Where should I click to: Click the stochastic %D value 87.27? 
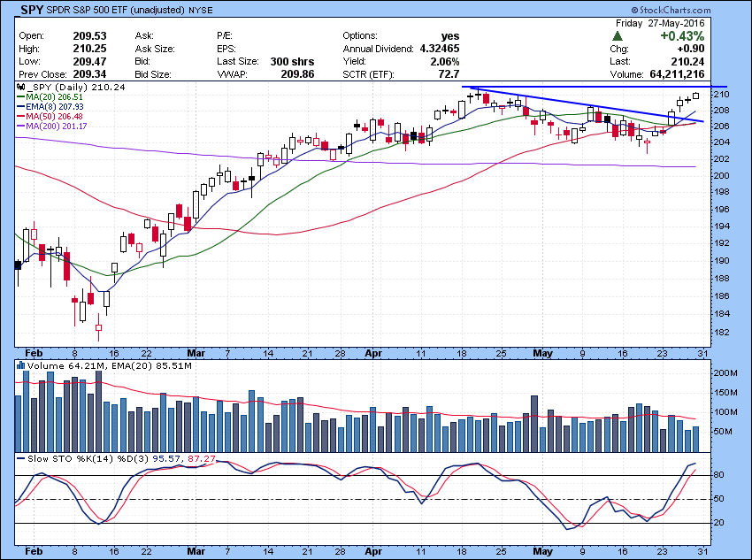pos(202,458)
